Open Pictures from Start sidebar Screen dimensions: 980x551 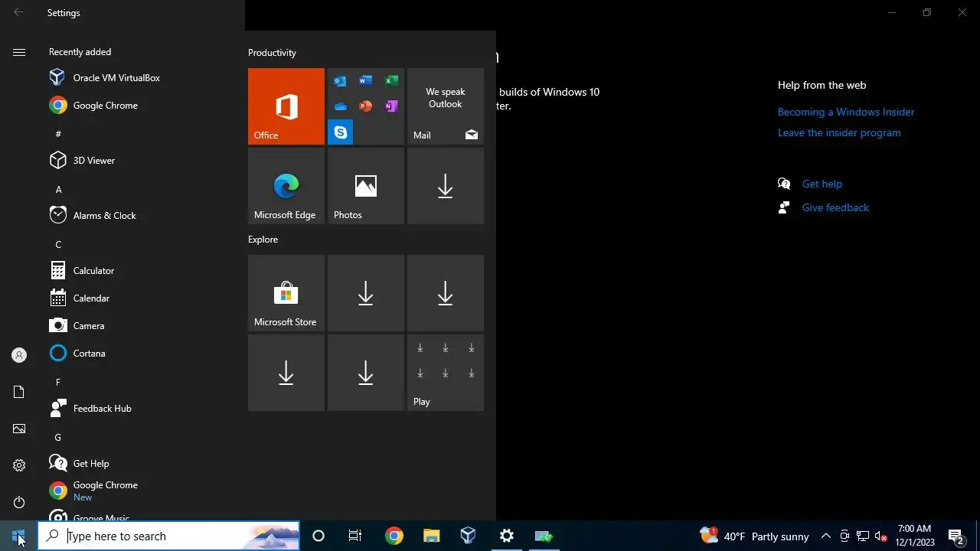click(x=19, y=429)
